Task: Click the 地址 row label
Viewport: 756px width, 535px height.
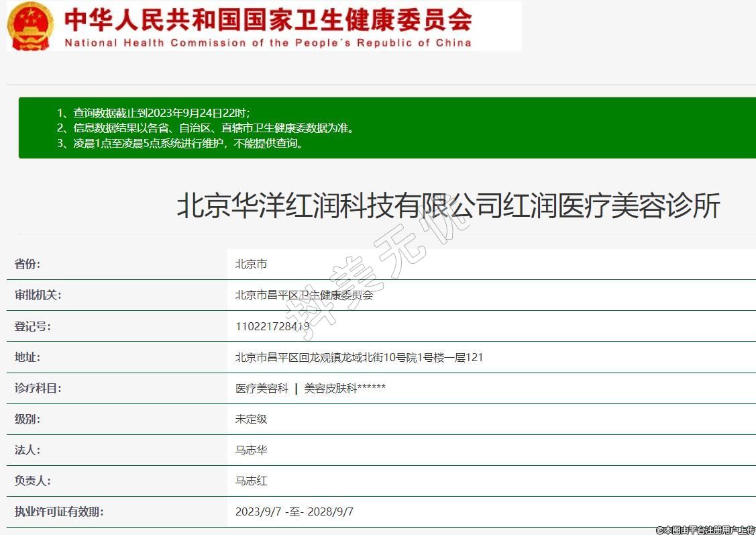Action: pos(28,357)
